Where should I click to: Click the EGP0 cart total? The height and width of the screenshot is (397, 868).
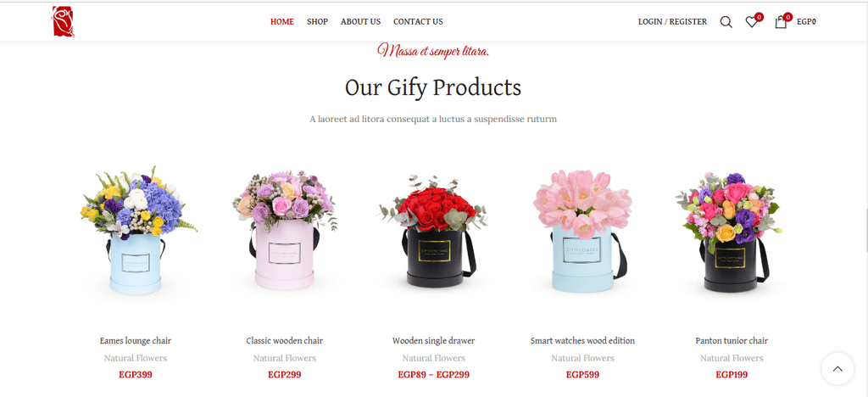pyautogui.click(x=806, y=22)
